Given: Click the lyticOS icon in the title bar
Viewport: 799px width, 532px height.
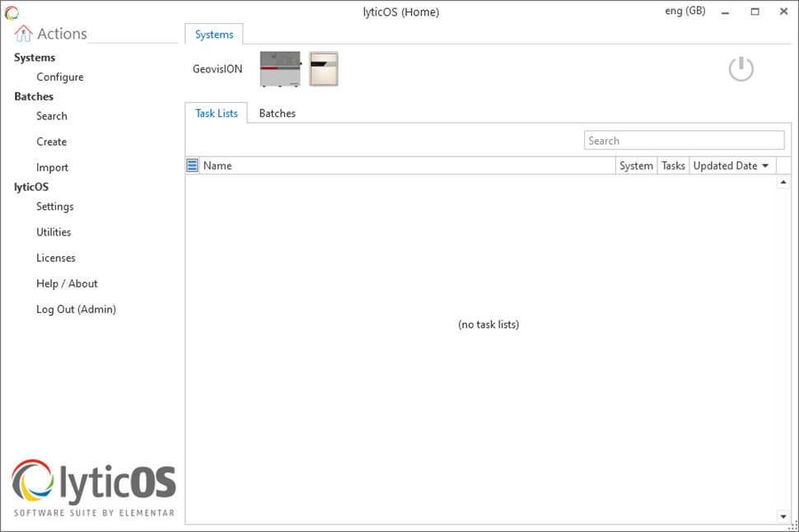Looking at the screenshot, I should (x=11, y=11).
